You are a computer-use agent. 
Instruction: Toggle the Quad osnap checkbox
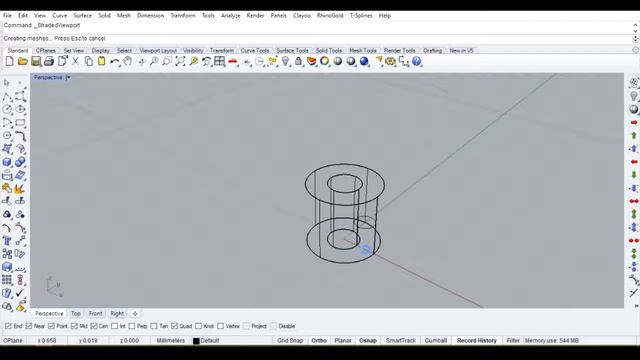(174, 326)
